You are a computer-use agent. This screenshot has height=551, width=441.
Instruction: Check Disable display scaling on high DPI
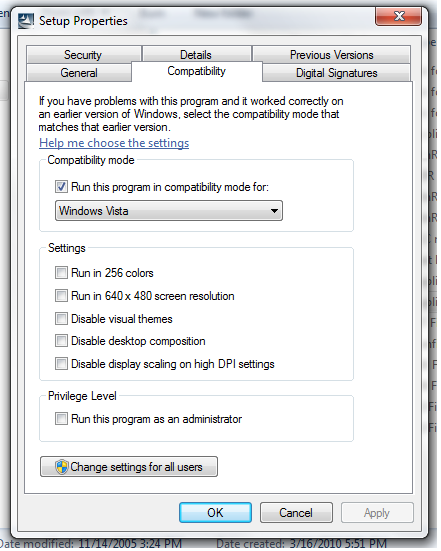(x=61, y=364)
